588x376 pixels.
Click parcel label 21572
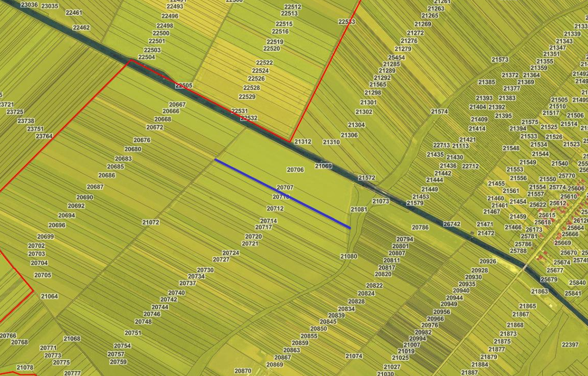point(367,178)
